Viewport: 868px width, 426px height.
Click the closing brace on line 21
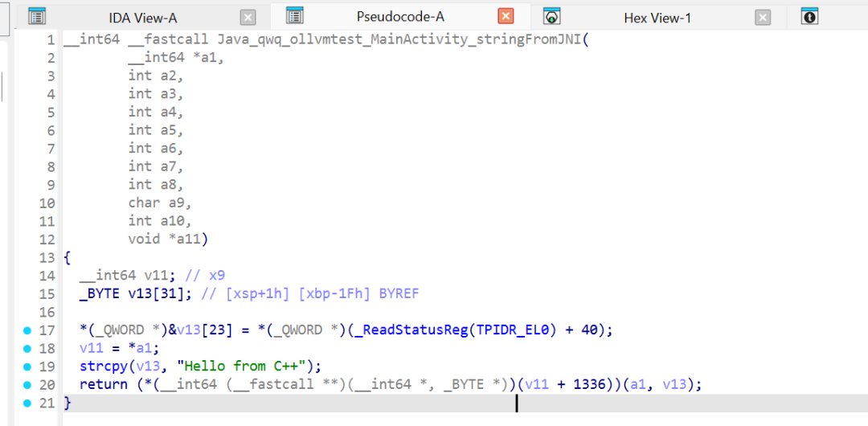68,403
